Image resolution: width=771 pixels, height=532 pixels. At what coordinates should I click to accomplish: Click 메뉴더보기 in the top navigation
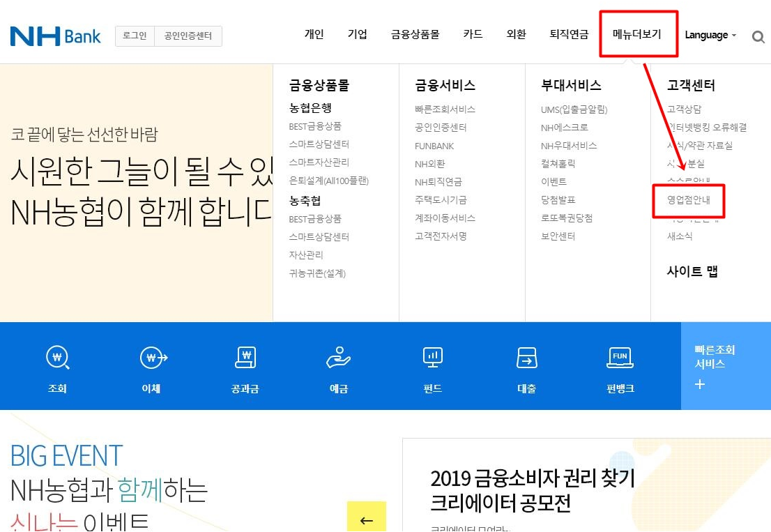click(636, 34)
